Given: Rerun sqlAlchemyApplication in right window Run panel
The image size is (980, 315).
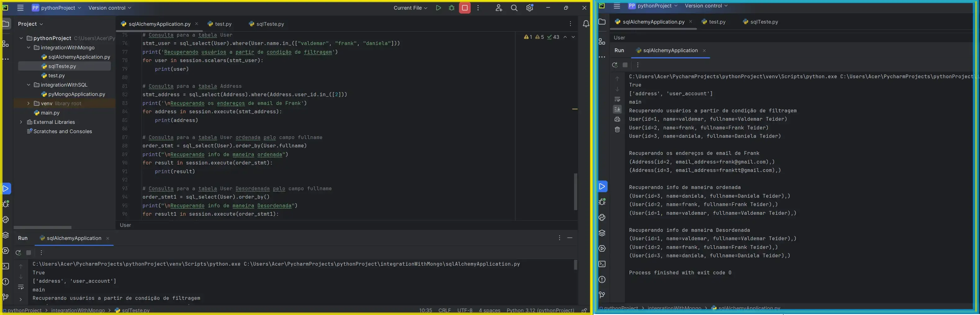Looking at the screenshot, I should pos(615,65).
